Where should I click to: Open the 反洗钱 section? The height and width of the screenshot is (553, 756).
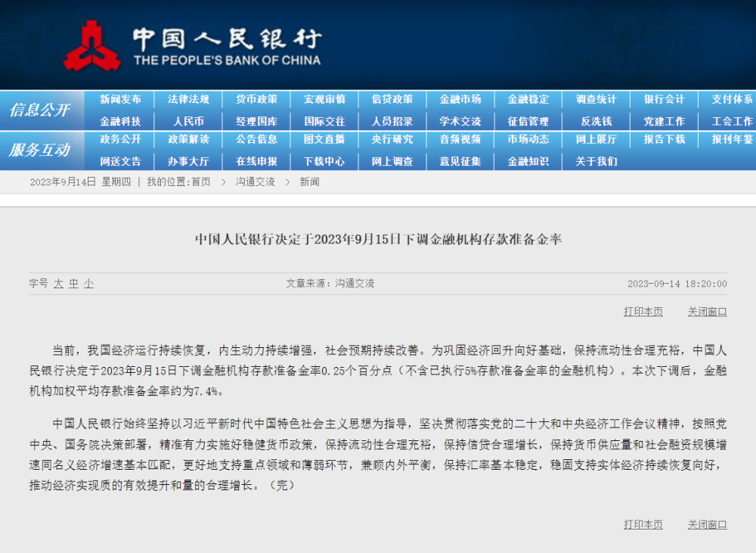[x=596, y=121]
